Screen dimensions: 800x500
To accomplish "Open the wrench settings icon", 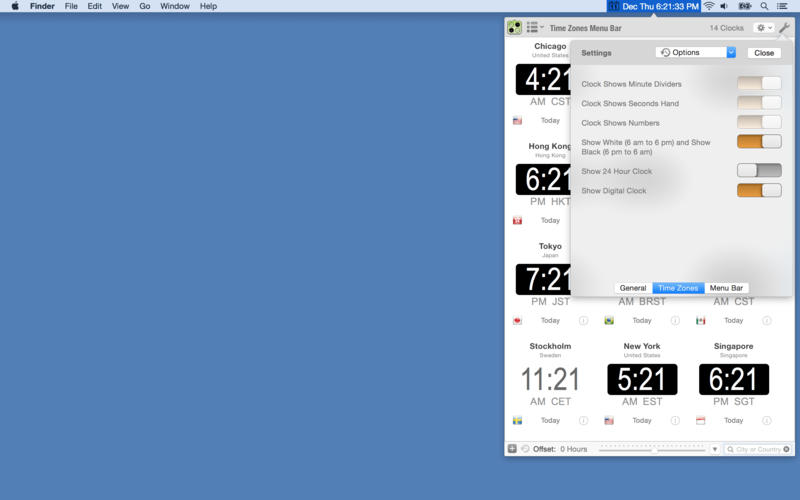I will (784, 27).
